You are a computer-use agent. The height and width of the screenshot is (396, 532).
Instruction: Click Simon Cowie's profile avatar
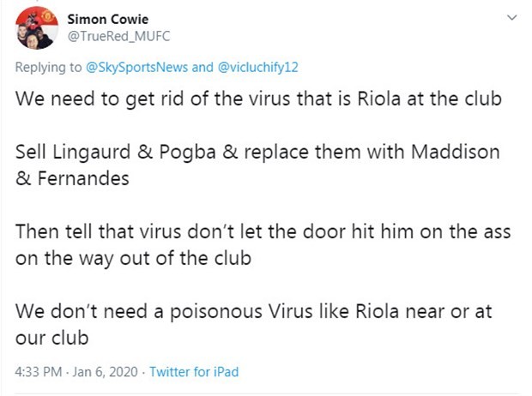(x=35, y=27)
